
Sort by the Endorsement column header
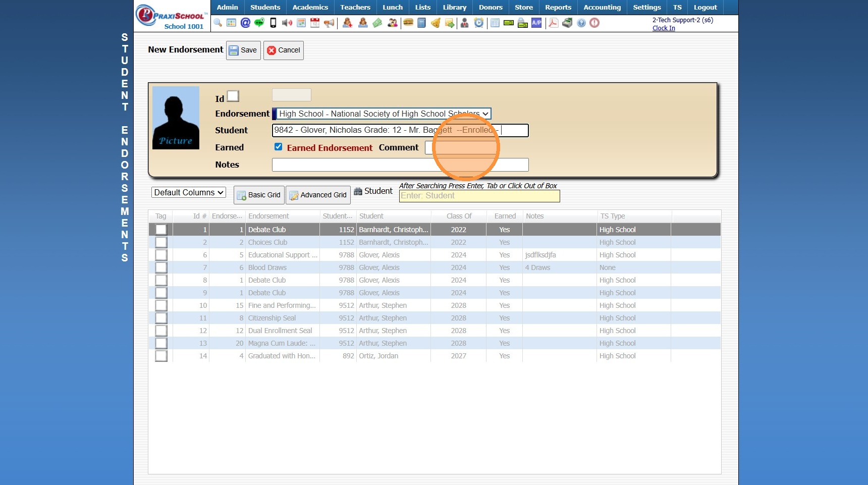pos(283,216)
